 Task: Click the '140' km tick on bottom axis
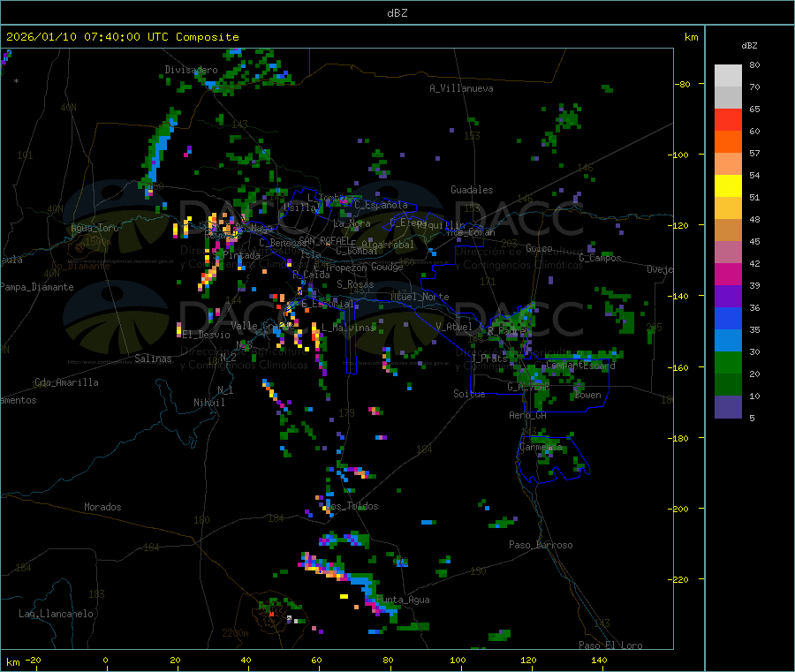pos(599,660)
